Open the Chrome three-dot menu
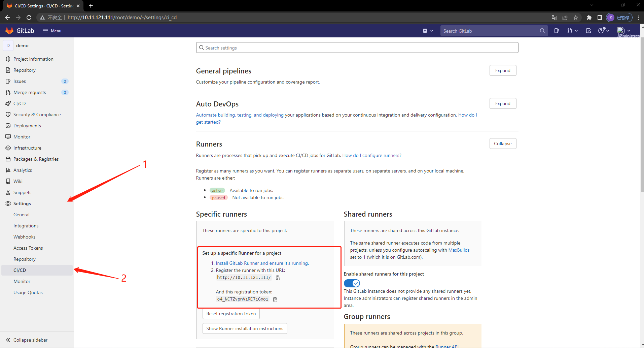The width and height of the screenshot is (644, 348). click(x=639, y=18)
